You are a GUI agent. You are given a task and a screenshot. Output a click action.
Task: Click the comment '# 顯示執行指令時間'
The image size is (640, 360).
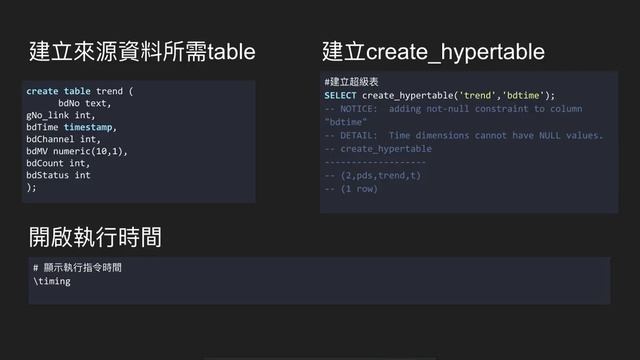(78, 268)
